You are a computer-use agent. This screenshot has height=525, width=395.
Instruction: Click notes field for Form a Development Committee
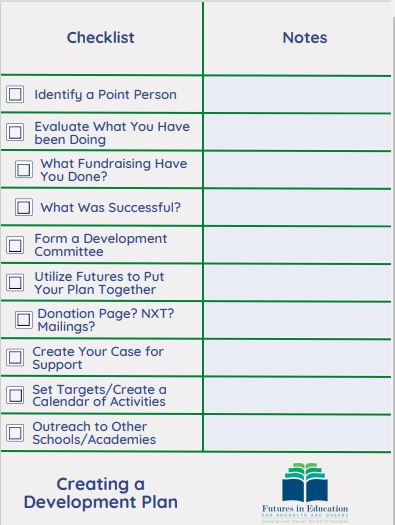tap(297, 245)
